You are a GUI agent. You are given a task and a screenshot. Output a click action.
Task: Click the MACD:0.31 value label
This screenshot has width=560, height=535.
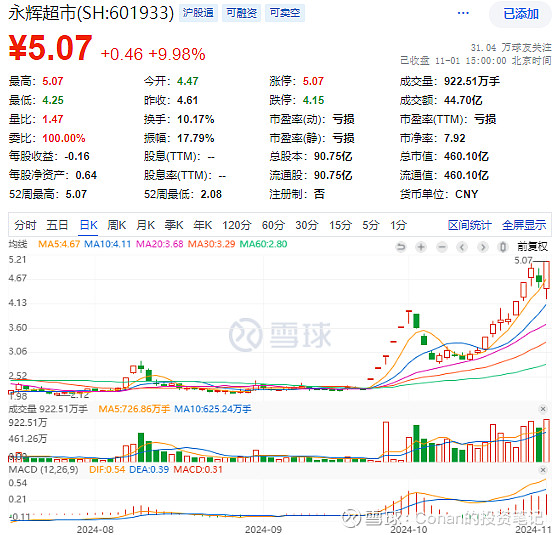198,470
